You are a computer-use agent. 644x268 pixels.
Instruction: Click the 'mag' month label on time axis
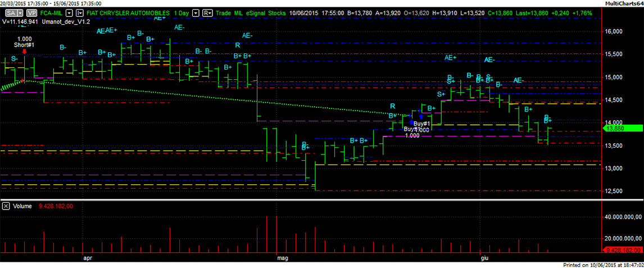pos(282,258)
